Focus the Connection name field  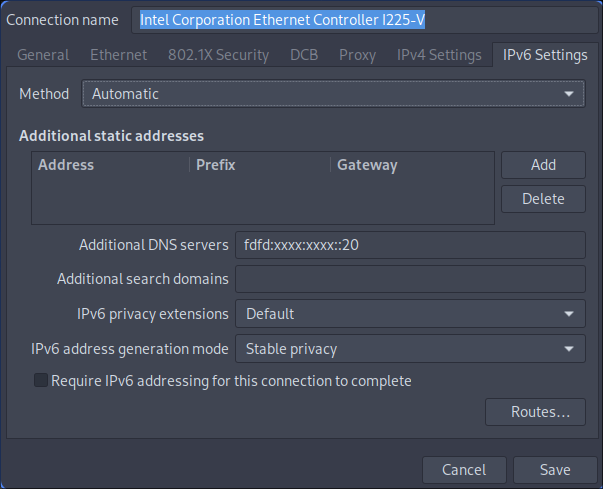pyautogui.click(x=364, y=20)
